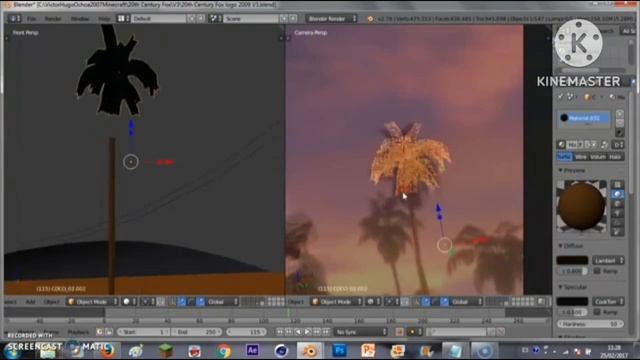Click OpenGL render icon at Camera view header end
Image resolution: width=640 pixels, height=360 pixels.
click(x=542, y=302)
